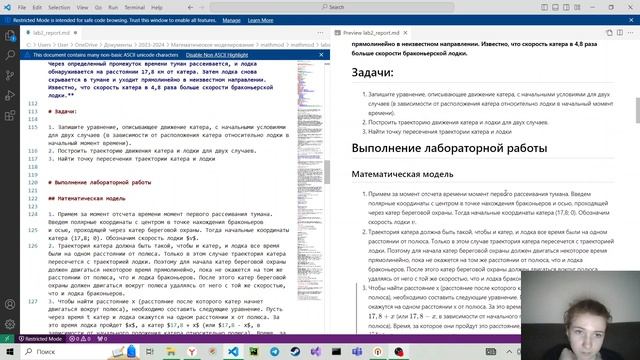The height and width of the screenshot is (360, 640).
Task: Click the Learn More link
Action: pos(260,20)
